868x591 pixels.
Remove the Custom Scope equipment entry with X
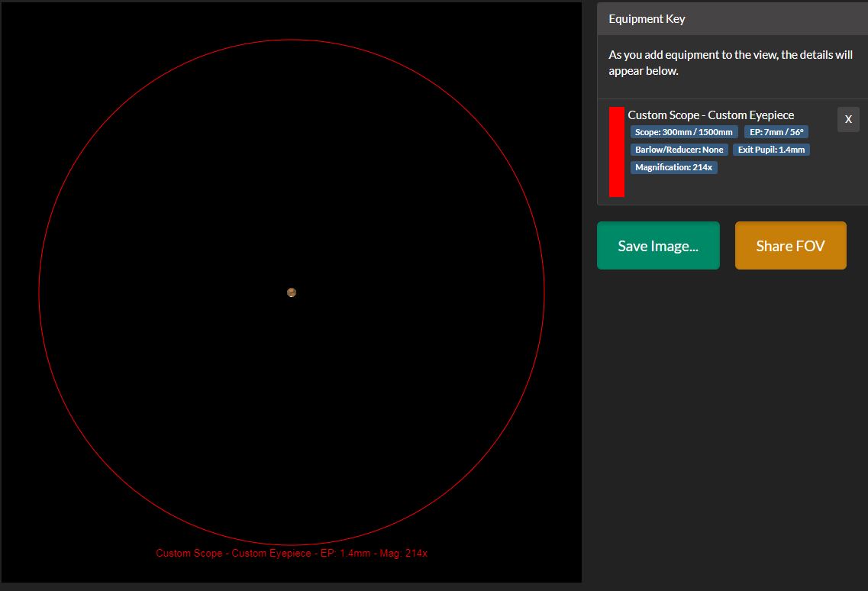(848, 119)
